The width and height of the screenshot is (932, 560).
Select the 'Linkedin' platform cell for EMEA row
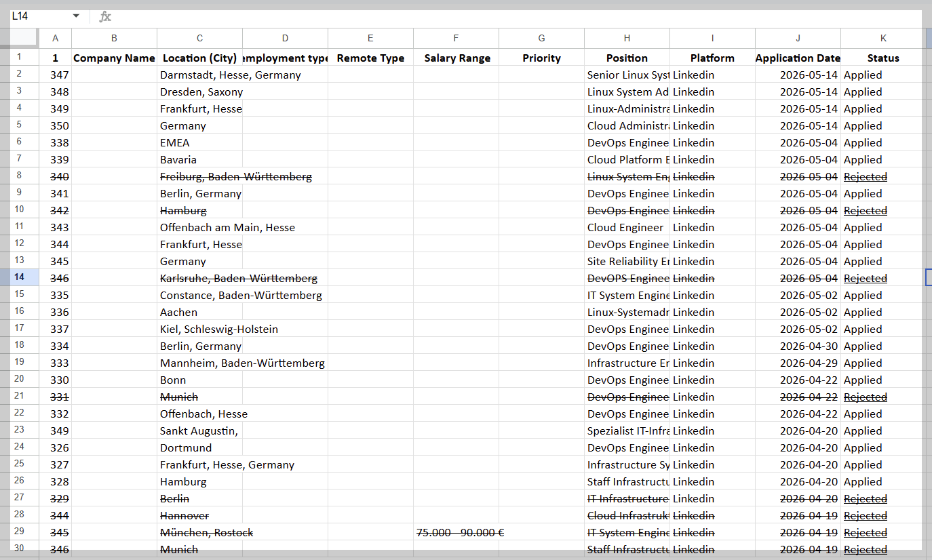(712, 142)
